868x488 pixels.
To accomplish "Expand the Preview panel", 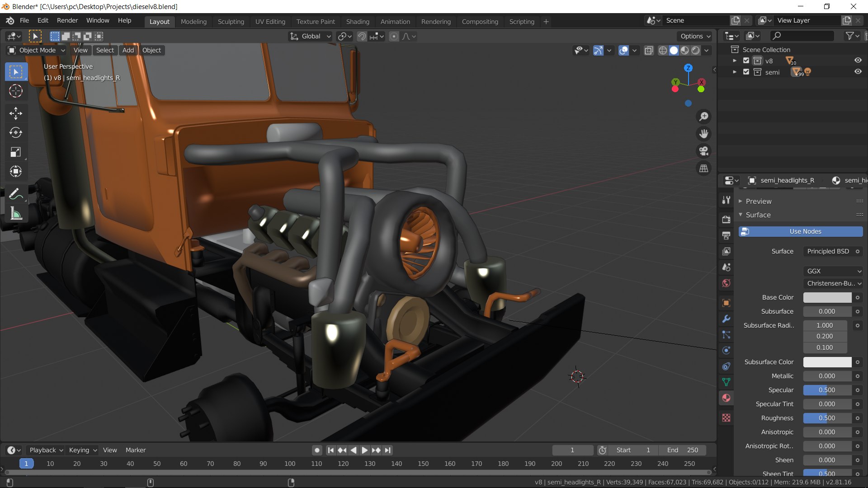I will [758, 201].
